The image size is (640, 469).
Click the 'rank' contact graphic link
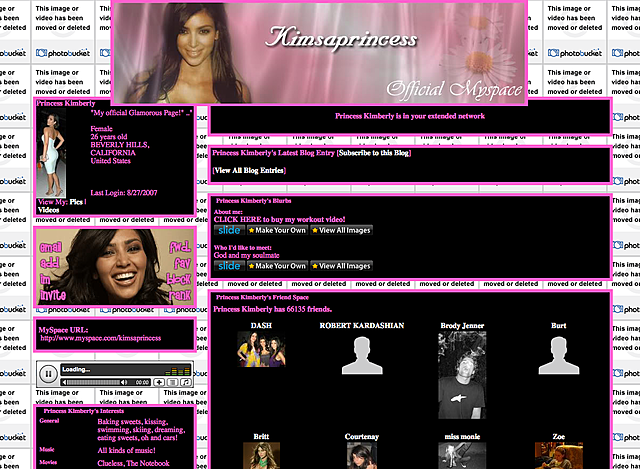point(180,295)
